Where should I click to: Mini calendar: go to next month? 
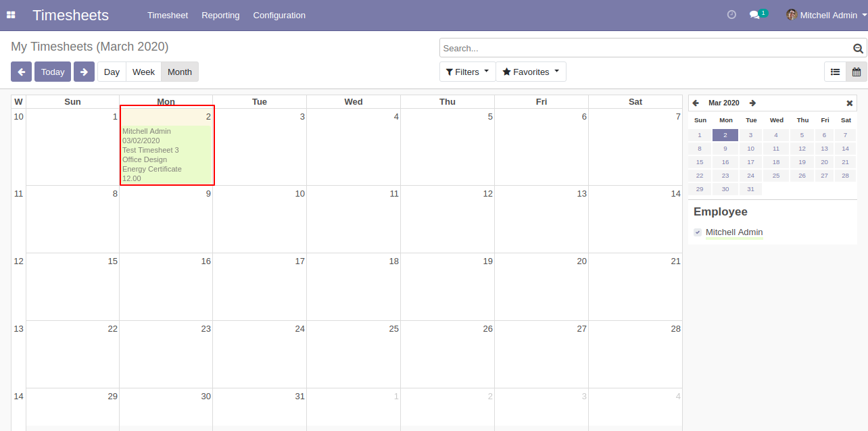click(752, 103)
